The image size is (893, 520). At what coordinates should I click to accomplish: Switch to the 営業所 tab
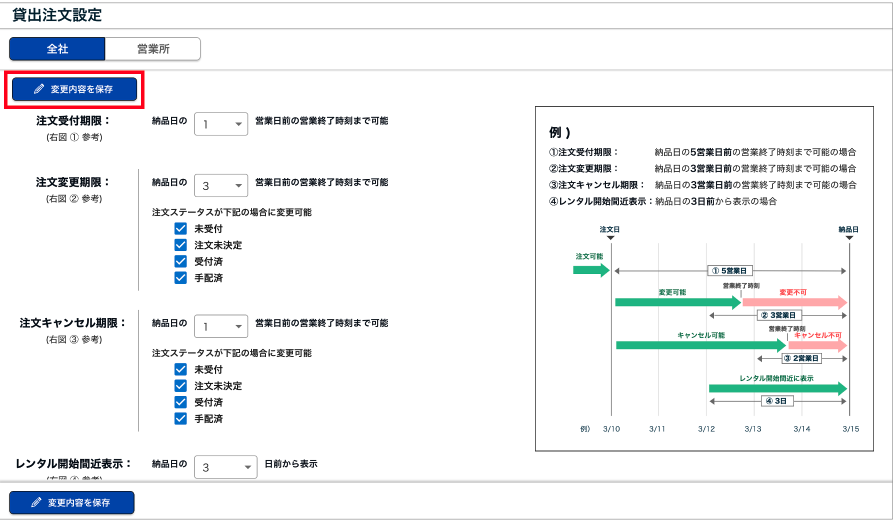click(x=153, y=49)
